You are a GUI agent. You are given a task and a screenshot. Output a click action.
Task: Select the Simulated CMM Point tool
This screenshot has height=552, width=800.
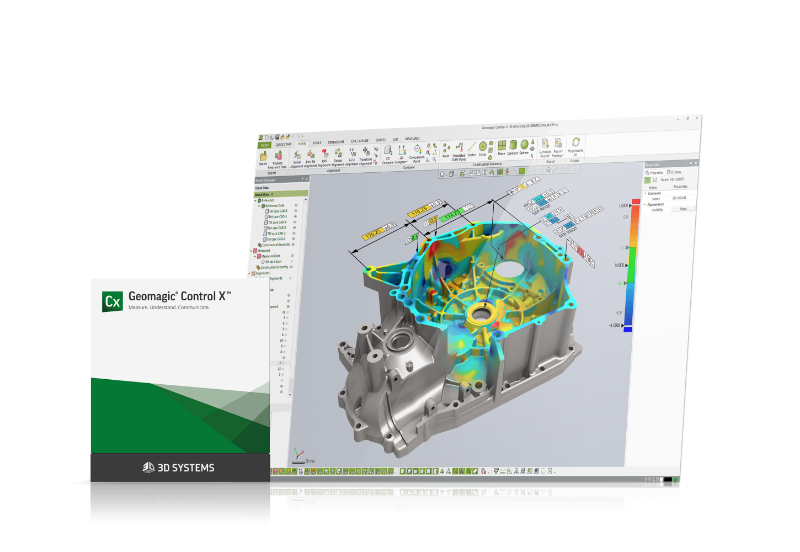coord(459,150)
